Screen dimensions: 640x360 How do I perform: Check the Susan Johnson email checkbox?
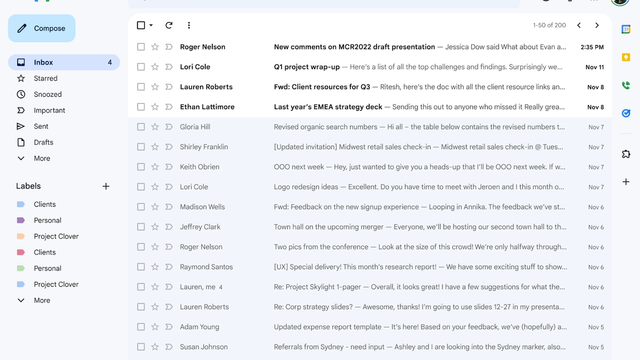pyautogui.click(x=141, y=347)
